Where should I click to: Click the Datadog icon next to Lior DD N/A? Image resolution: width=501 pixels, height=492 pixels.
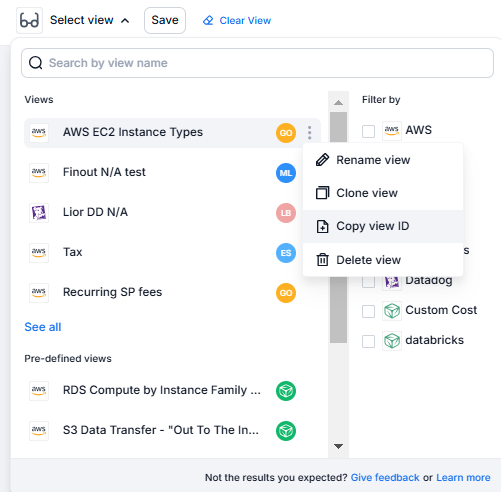(x=39, y=213)
